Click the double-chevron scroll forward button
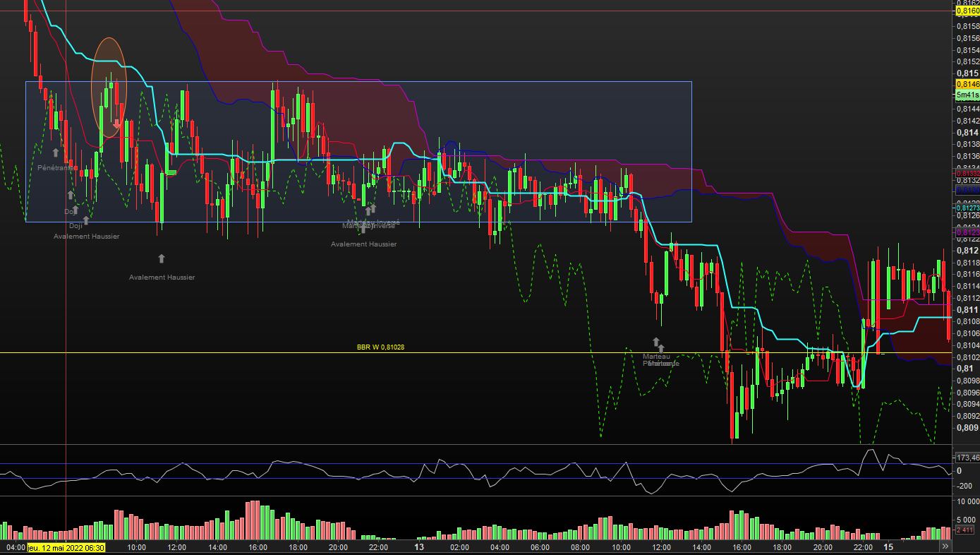The width and height of the screenshot is (980, 555). coord(945,547)
